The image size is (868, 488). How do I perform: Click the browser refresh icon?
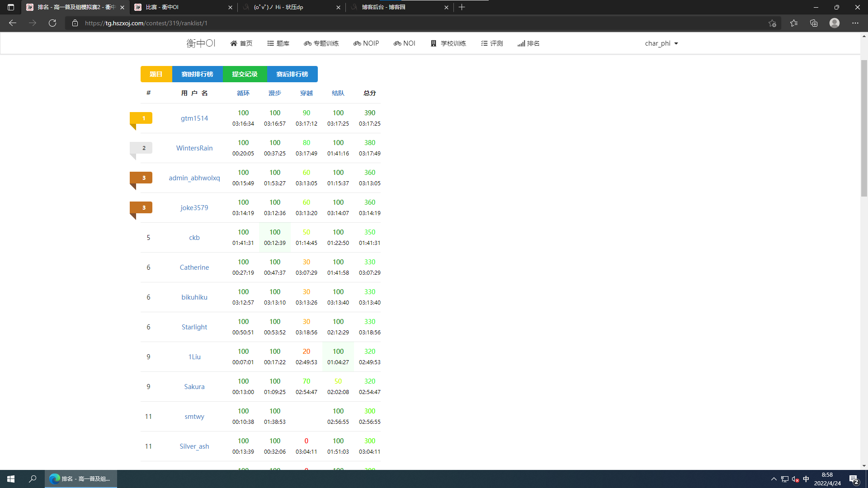click(x=52, y=23)
